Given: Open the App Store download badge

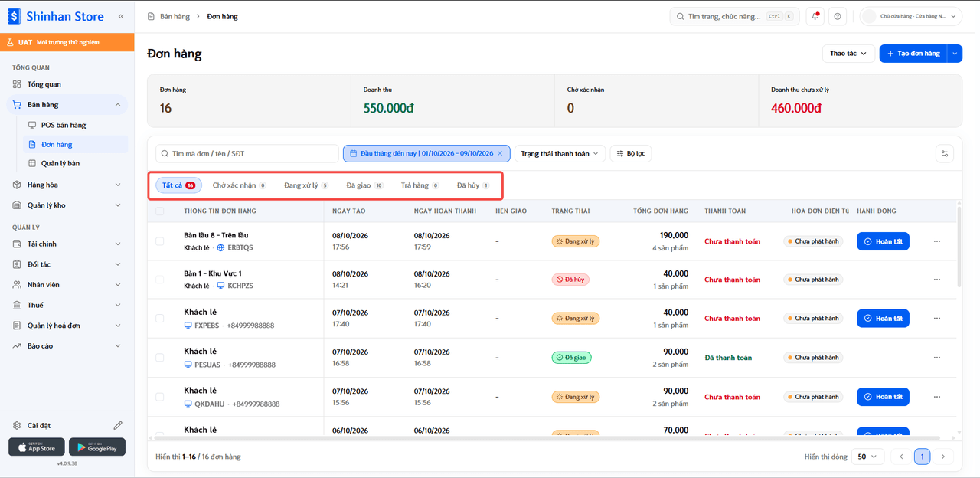Looking at the screenshot, I should 37,447.
